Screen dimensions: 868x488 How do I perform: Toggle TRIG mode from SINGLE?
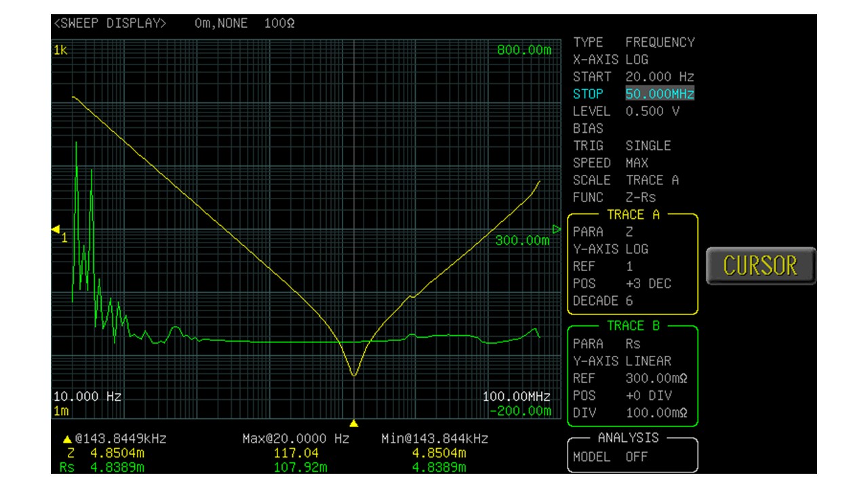pyautogui.click(x=648, y=146)
